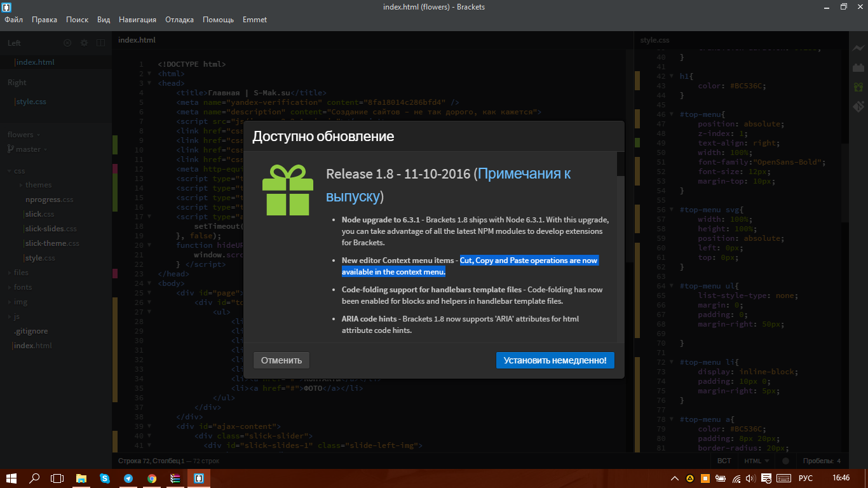Click the git branch icon beside master
The width and height of the screenshot is (868, 488).
[11, 149]
